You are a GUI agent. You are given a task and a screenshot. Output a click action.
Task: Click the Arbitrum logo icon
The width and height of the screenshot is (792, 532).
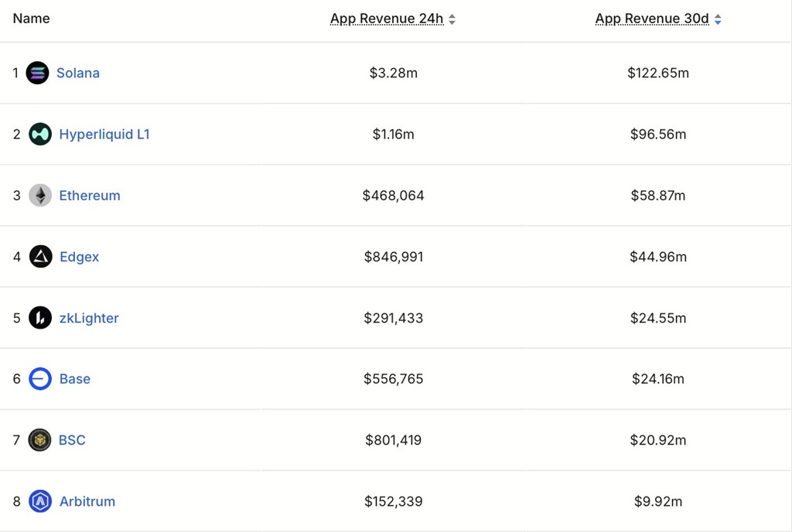point(40,501)
